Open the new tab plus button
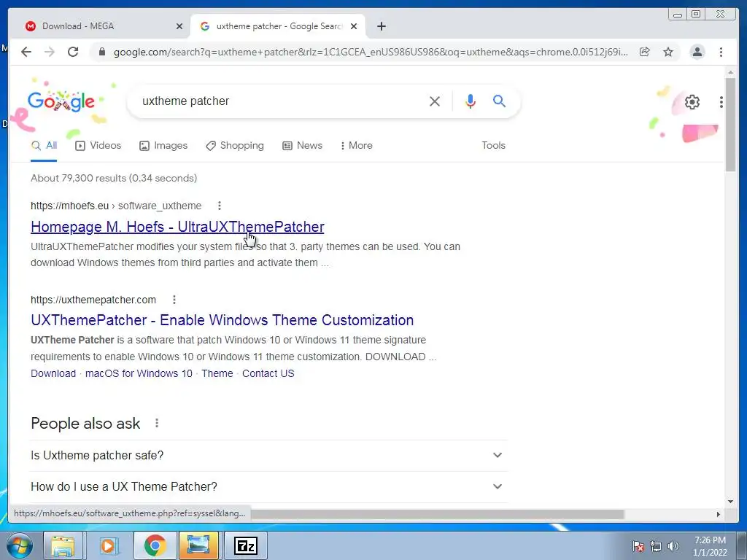Image resolution: width=747 pixels, height=560 pixels. [381, 26]
